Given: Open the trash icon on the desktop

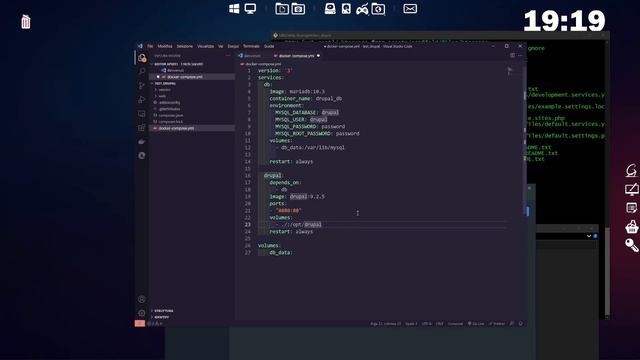Looking at the screenshot, I should [x=26, y=22].
